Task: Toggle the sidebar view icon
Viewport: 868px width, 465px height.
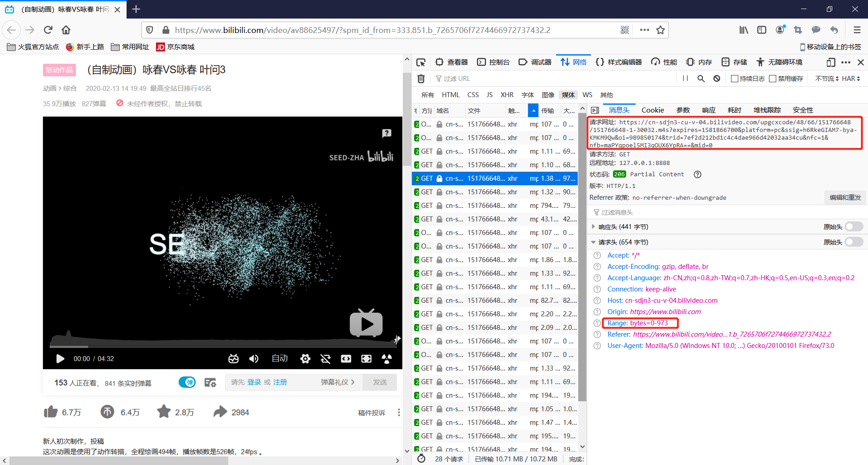Action: click(x=762, y=30)
